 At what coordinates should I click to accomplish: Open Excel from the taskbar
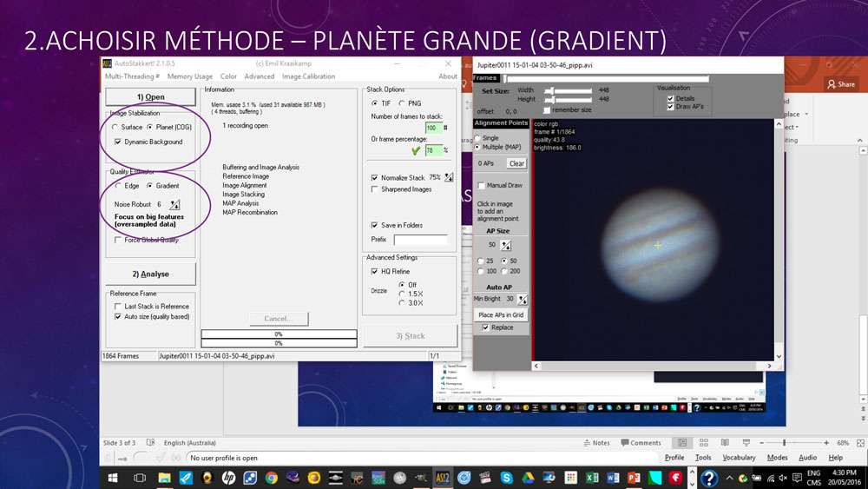592,478
